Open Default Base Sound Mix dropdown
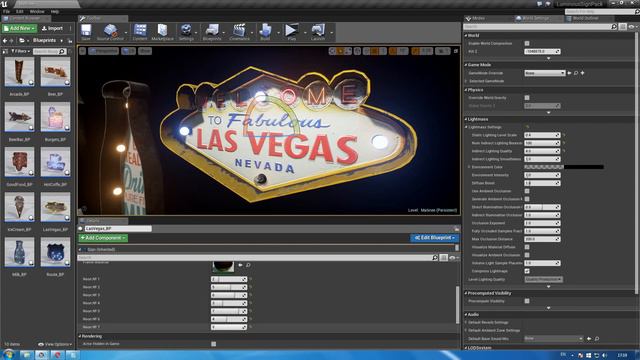The width and height of the screenshot is (640, 360). click(554, 338)
